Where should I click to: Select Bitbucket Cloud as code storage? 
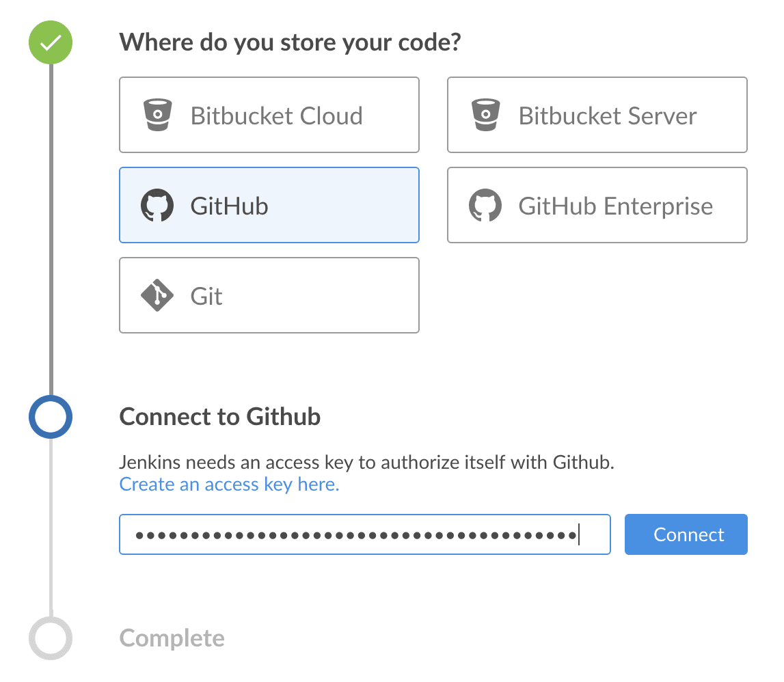[269, 115]
